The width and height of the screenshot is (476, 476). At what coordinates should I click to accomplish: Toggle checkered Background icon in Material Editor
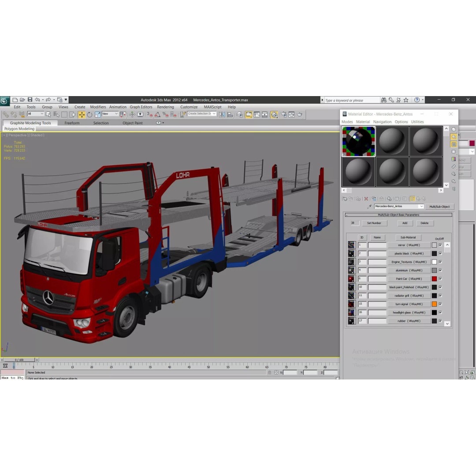click(454, 145)
